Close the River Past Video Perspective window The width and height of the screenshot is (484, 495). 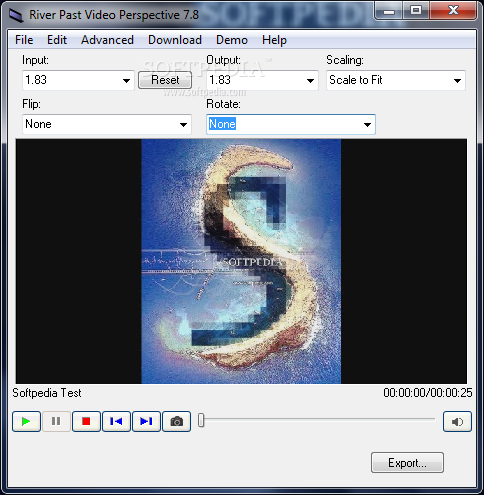(x=453, y=11)
